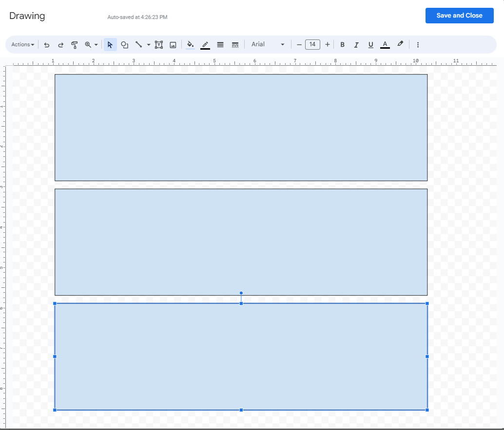Select the Paint format tool
The width and height of the screenshot is (504, 430).
pyautogui.click(x=74, y=44)
